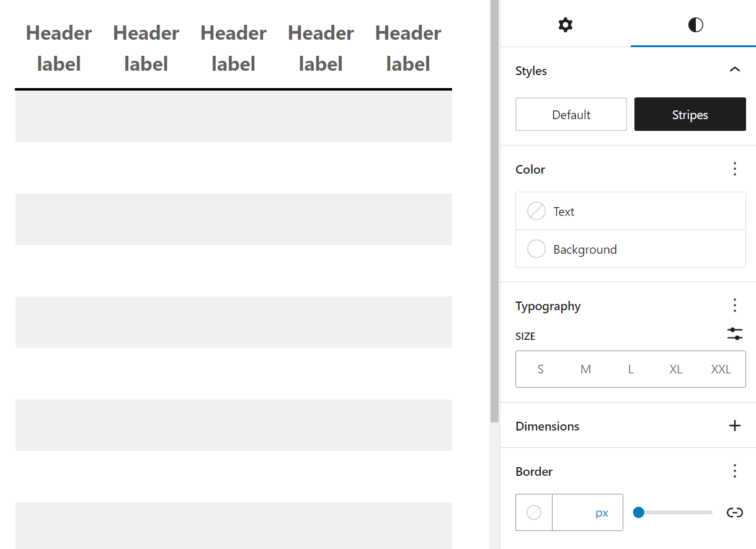Choose the L font size
The image size is (756, 549).
click(x=631, y=370)
